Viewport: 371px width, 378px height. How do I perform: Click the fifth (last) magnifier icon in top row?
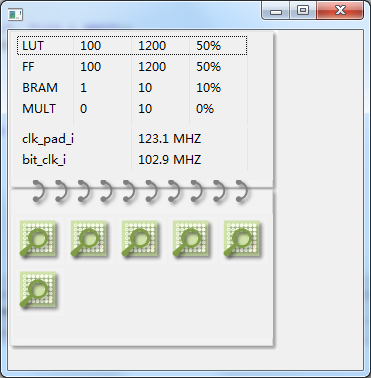pyautogui.click(x=242, y=239)
